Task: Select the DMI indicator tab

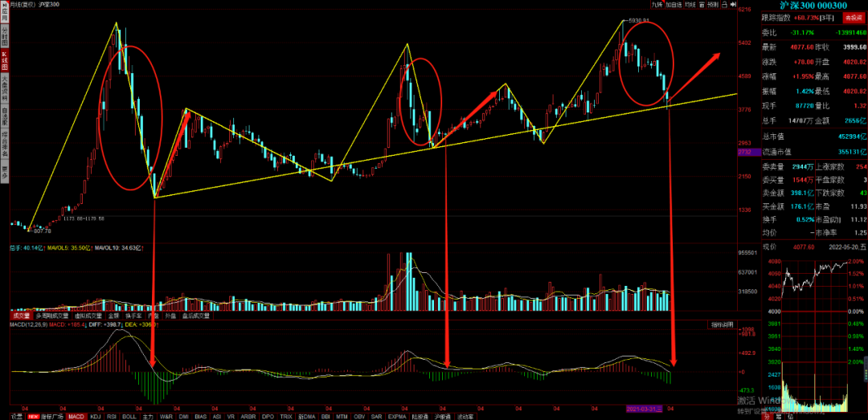Action: click(184, 416)
